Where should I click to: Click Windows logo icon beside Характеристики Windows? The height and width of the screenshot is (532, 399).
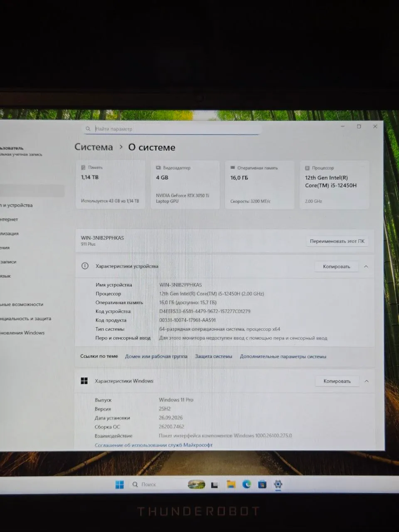coord(84,381)
